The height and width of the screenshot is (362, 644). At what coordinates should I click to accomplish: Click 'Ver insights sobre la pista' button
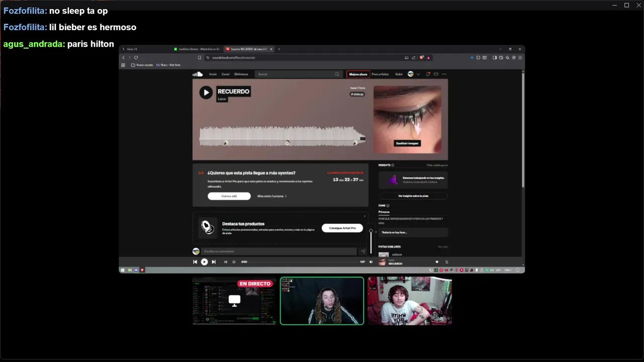pos(413,196)
